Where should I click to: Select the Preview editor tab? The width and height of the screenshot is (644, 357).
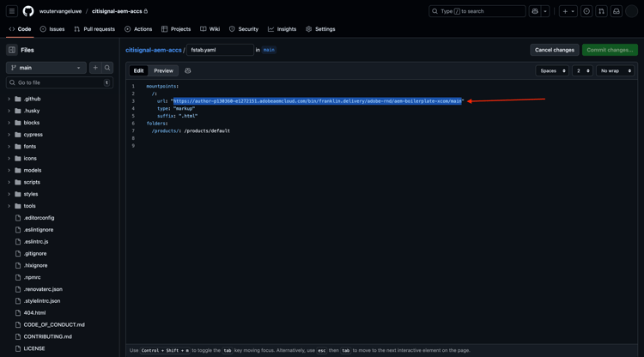pos(163,70)
